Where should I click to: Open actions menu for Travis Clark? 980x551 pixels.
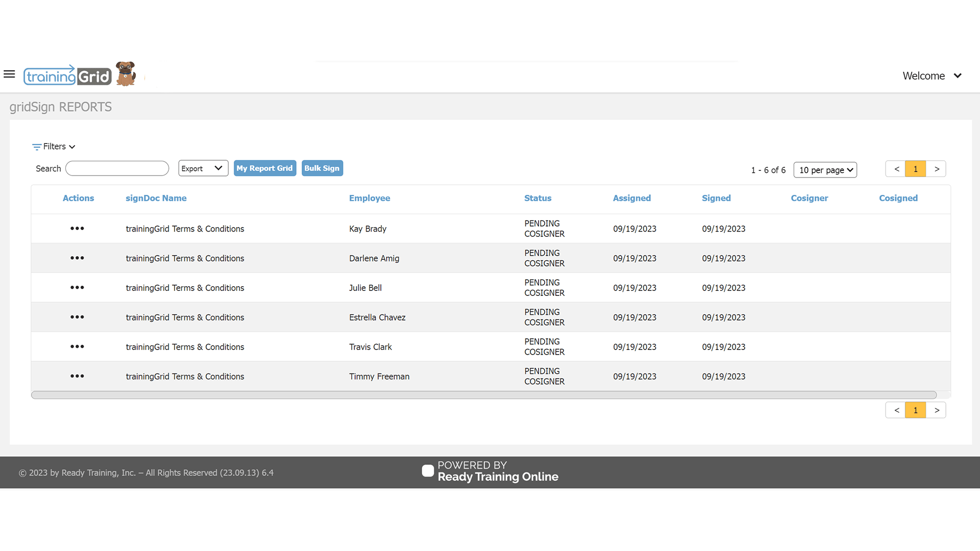tap(77, 347)
